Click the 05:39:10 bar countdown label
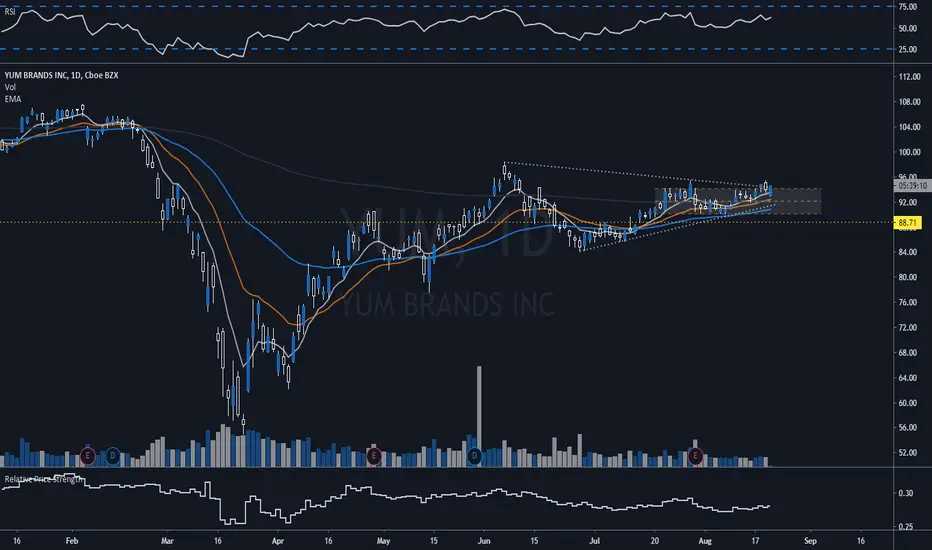The height and width of the screenshot is (550, 932). pyautogui.click(x=912, y=186)
